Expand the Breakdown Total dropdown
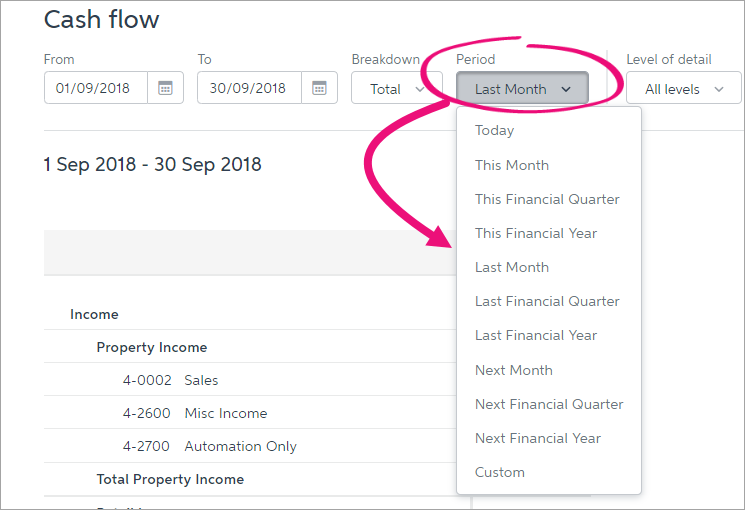745x510 pixels. pyautogui.click(x=397, y=89)
